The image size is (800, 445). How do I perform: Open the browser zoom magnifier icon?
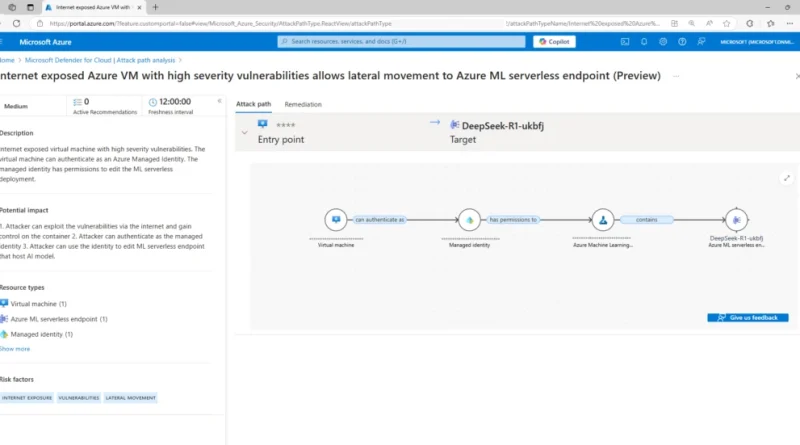point(692,23)
